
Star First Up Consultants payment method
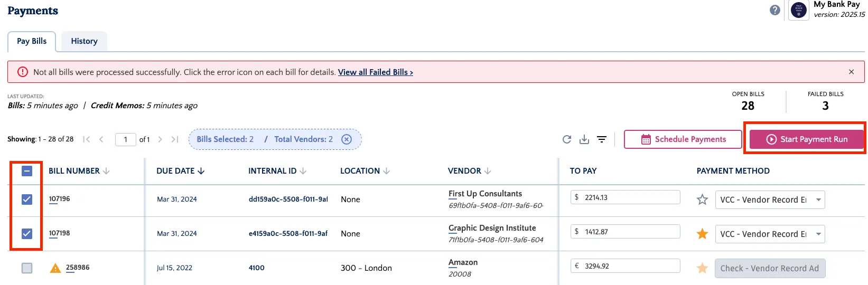[702, 199]
